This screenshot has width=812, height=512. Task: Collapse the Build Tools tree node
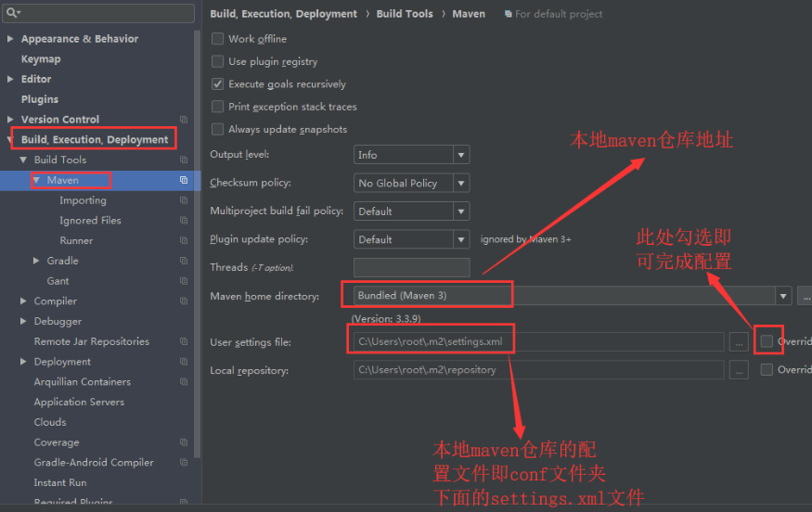point(23,160)
